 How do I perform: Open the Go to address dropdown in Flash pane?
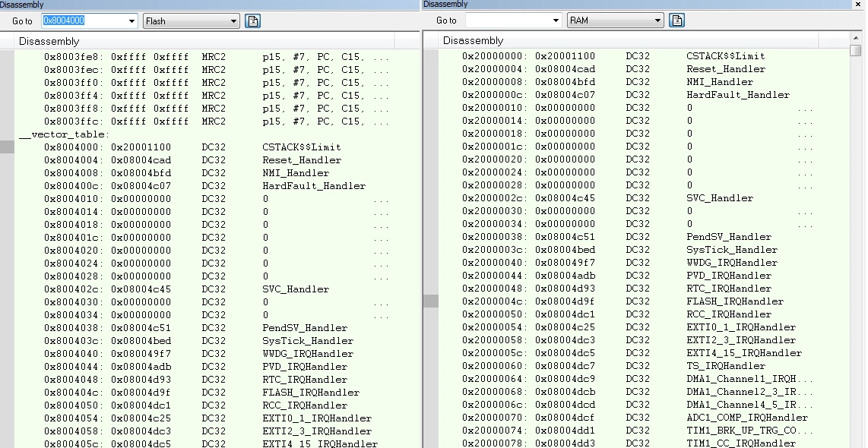pyautogui.click(x=131, y=21)
